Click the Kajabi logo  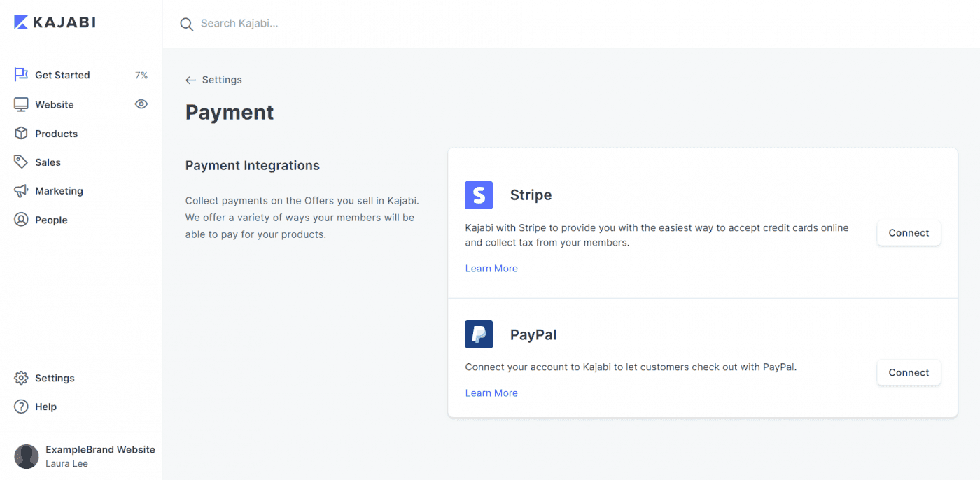point(55,22)
